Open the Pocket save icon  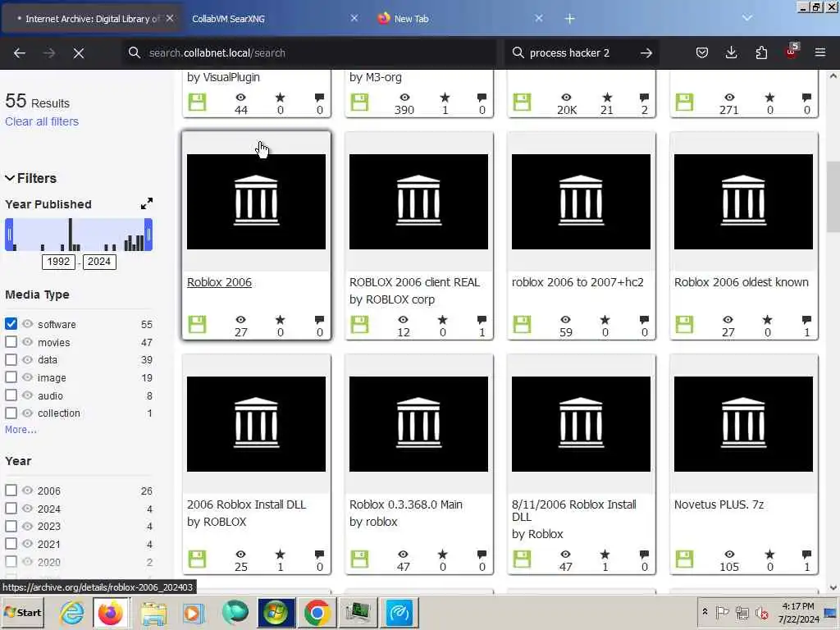[702, 52]
